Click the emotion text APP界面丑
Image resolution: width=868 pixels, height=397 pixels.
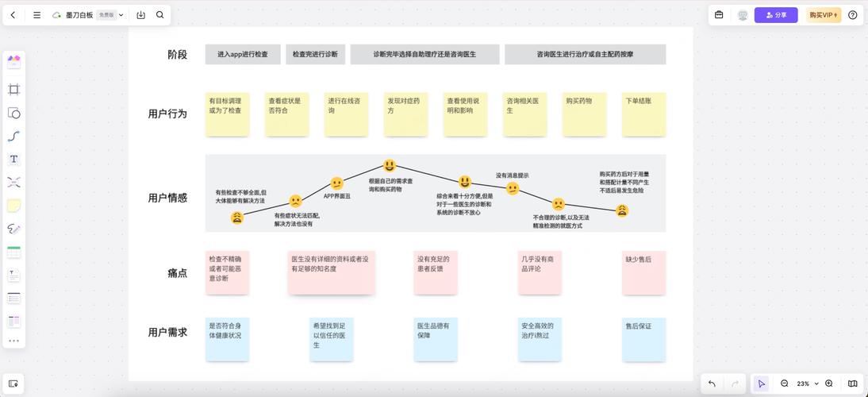(x=337, y=196)
